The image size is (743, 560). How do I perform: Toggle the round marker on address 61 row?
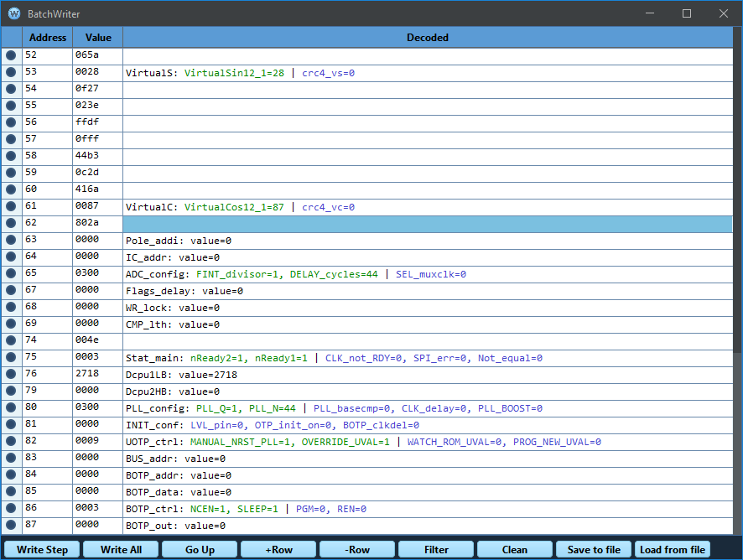(x=11, y=206)
